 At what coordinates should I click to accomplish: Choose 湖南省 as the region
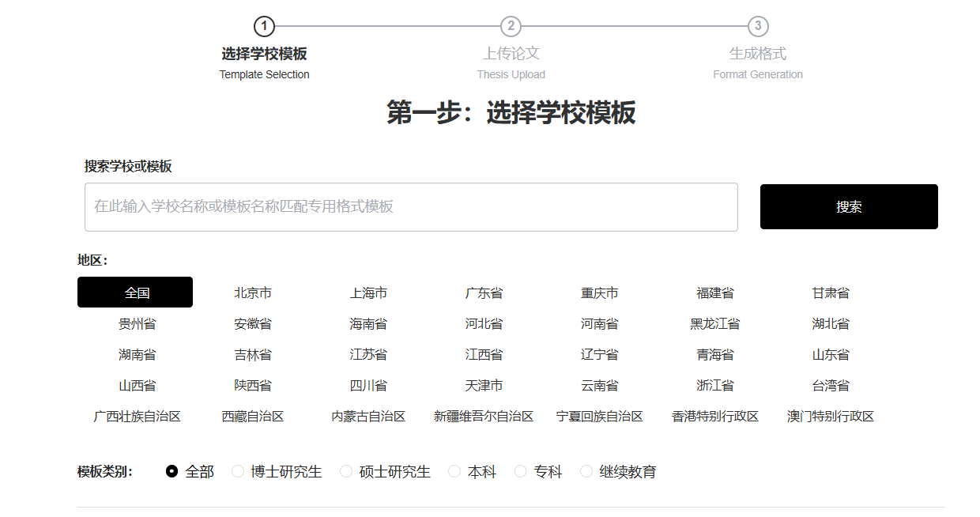click(137, 354)
